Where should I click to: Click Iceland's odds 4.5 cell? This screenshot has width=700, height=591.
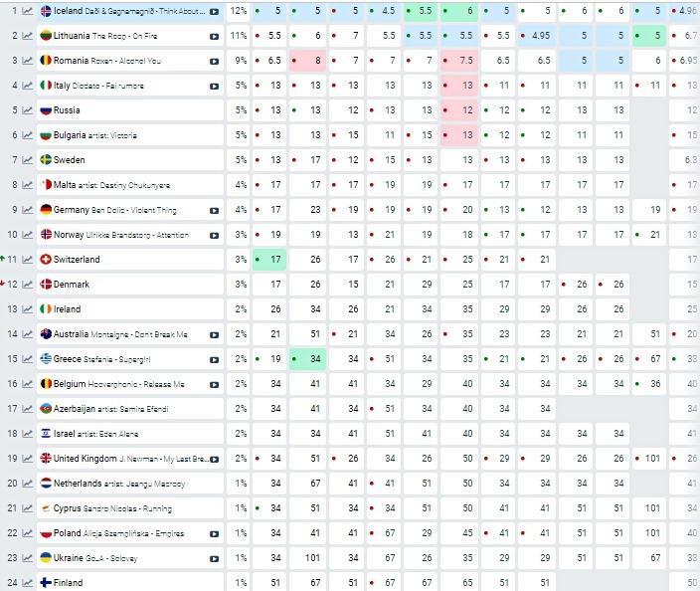click(x=383, y=11)
